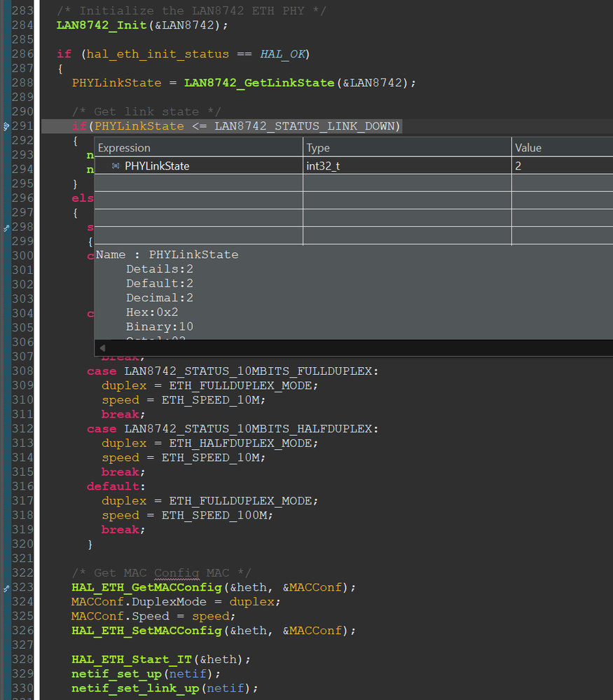Click the variable icon beside PHYLinkState
Viewport: 613px width, 700px height.
tap(116, 166)
